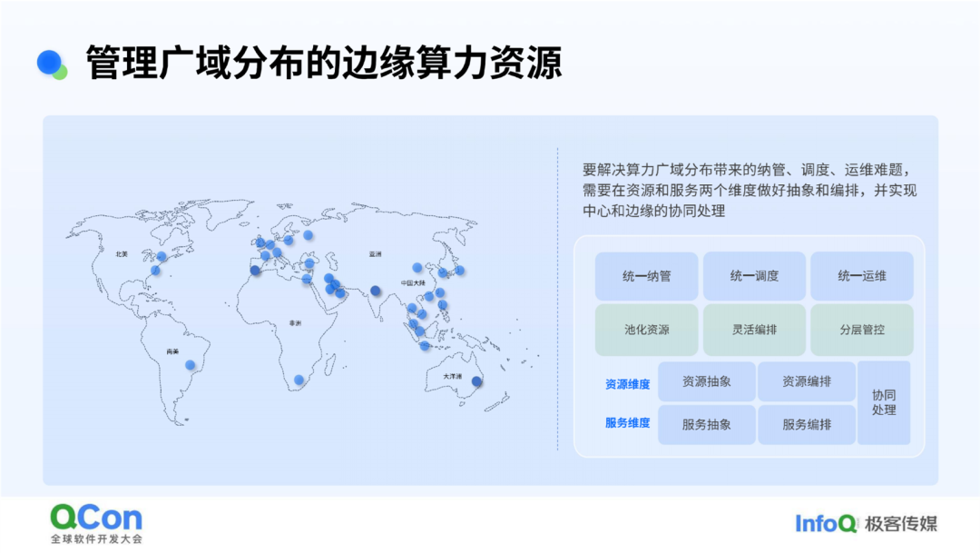The width and height of the screenshot is (980, 553).
Task: Select the 统一纳管 box
Action: pos(646,276)
